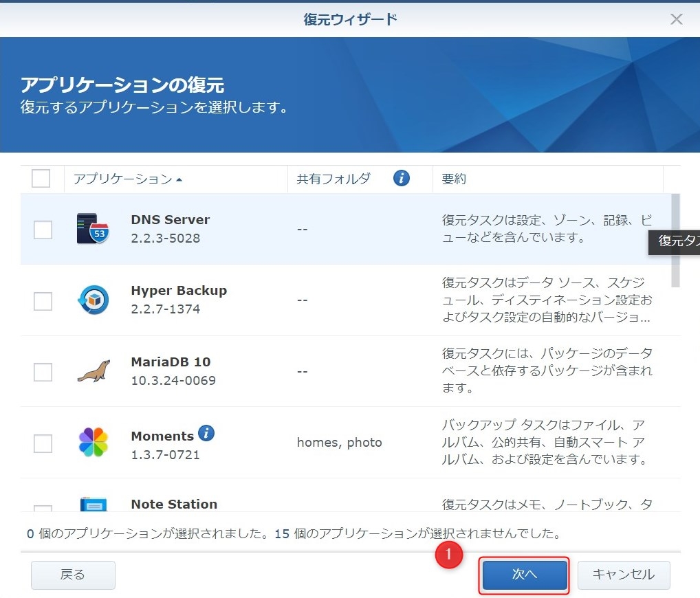This screenshot has width=700, height=598.
Task: Toggle the select-all checkbox in header
Action: (41, 179)
